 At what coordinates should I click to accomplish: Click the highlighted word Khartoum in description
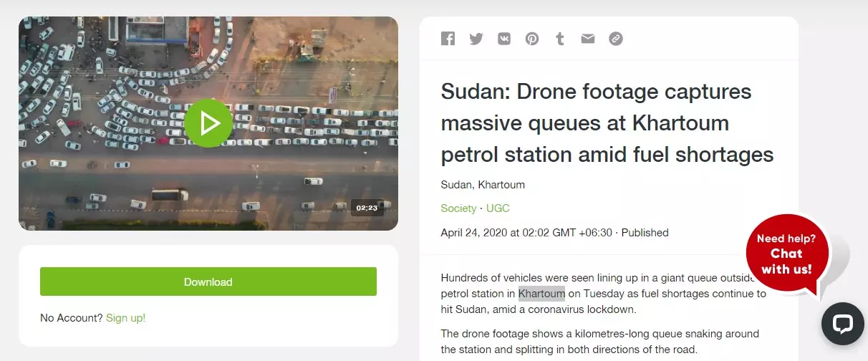point(541,293)
